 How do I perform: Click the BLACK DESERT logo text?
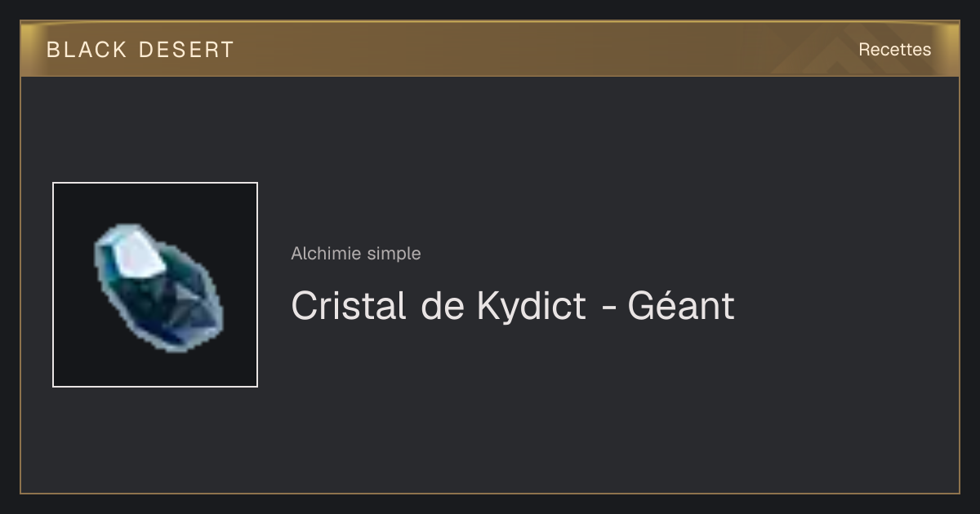(140, 50)
